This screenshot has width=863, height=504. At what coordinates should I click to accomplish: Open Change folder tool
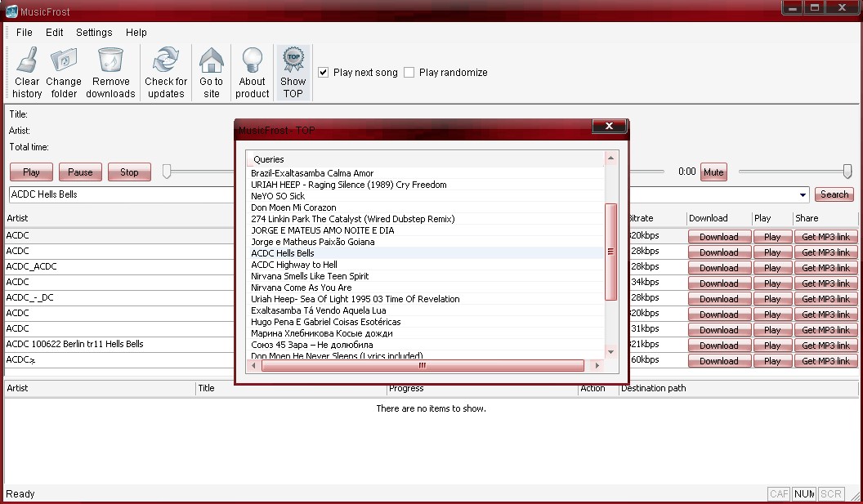64,74
